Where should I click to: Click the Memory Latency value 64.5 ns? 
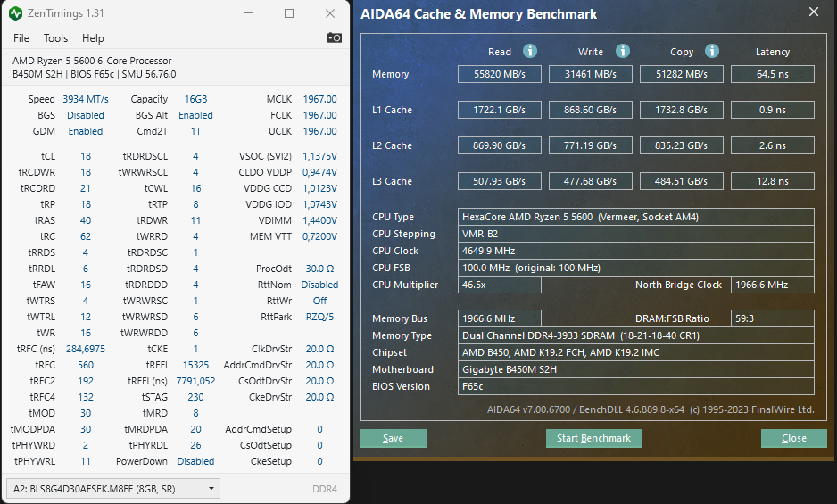pos(773,74)
